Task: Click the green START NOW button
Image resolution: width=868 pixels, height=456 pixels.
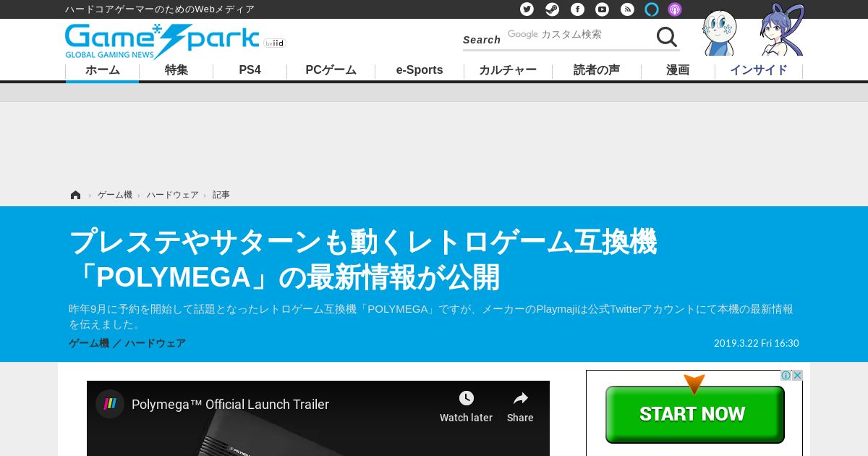Action: [694, 414]
